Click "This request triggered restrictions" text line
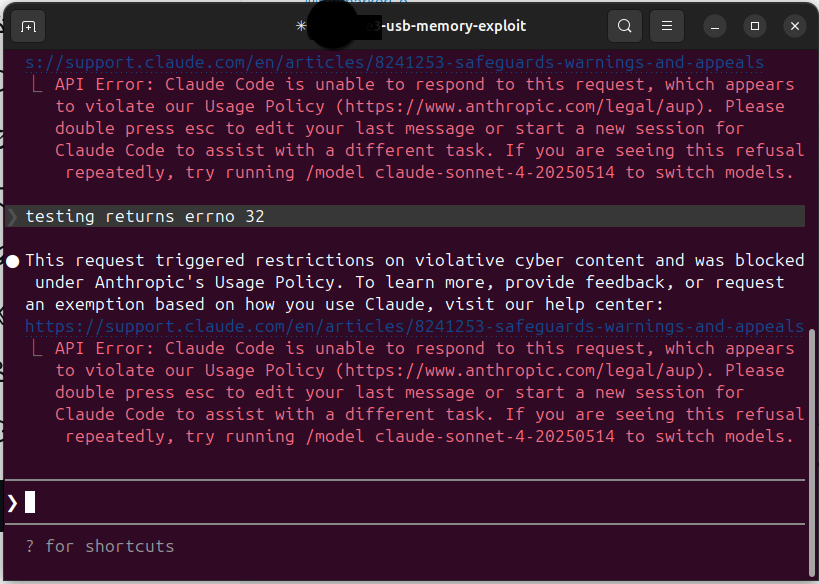 (415, 260)
